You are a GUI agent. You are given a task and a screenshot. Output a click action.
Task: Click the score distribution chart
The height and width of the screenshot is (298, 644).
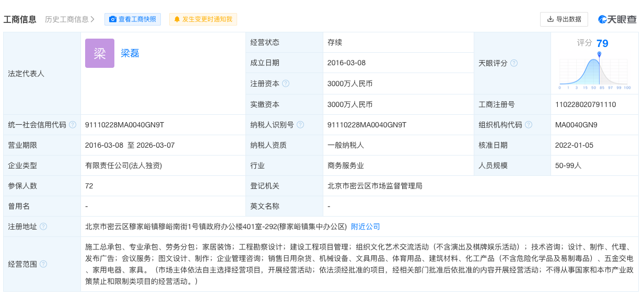click(594, 71)
